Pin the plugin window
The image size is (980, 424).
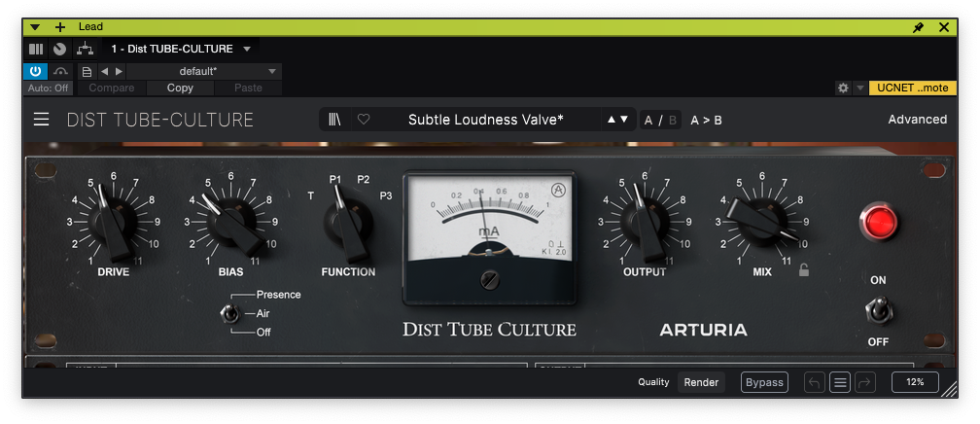(x=918, y=27)
